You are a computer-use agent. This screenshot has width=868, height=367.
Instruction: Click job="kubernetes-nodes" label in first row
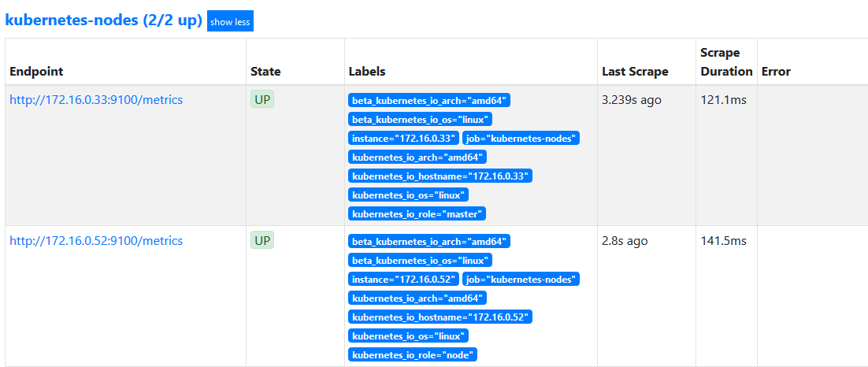[521, 138]
